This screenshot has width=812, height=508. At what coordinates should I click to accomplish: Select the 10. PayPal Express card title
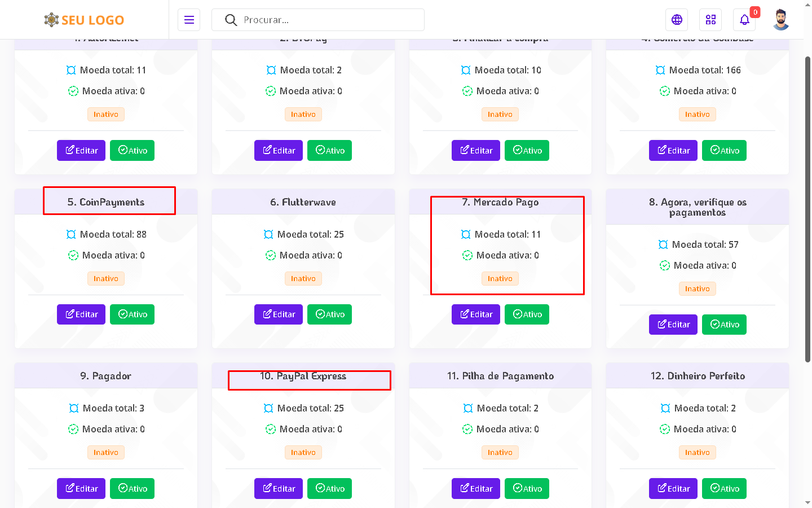coord(303,376)
